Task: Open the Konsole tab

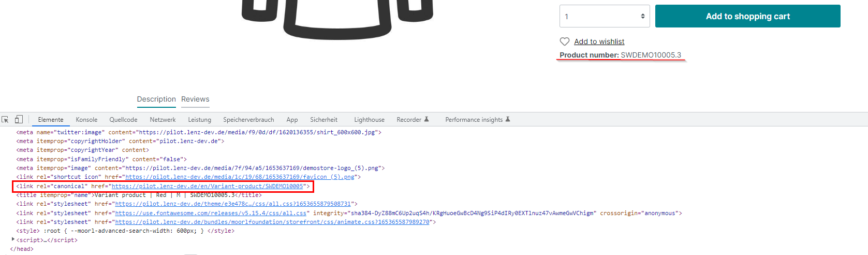Action: pos(86,120)
